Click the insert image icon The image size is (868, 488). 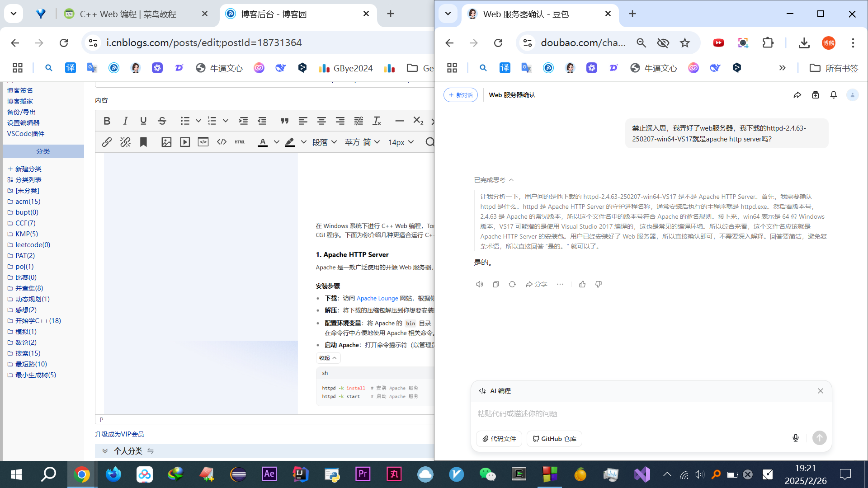(166, 142)
